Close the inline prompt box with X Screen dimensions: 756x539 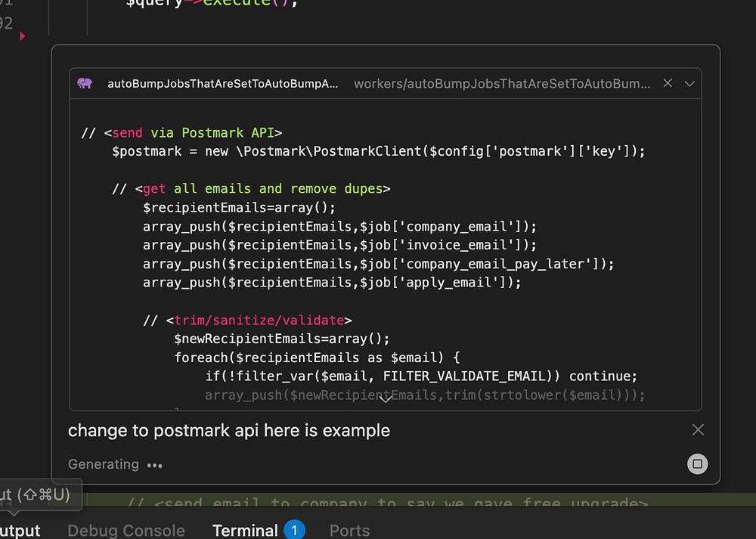tap(698, 429)
